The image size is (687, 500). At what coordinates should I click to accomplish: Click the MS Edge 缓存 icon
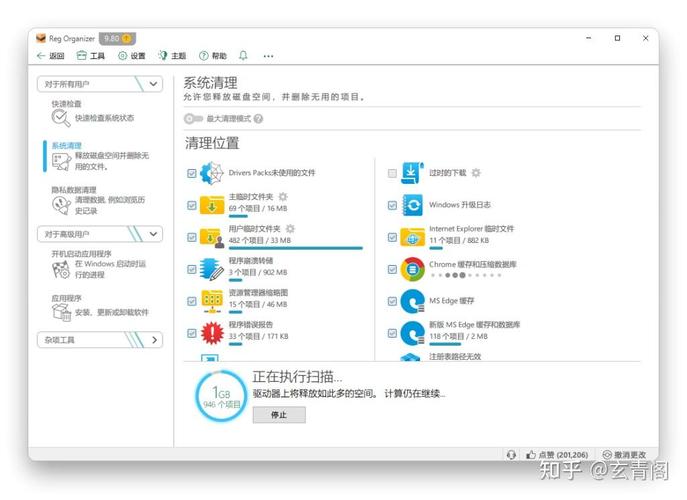(x=413, y=301)
